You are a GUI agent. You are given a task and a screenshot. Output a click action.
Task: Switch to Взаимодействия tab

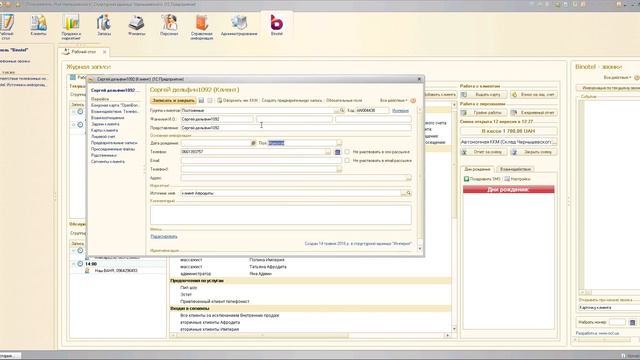tap(516, 169)
